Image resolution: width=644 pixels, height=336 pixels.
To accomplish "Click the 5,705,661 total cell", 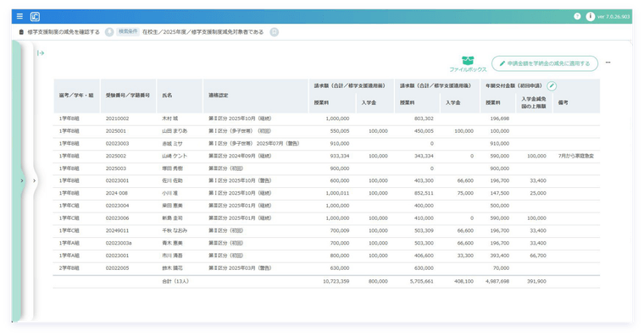I will 422,282.
